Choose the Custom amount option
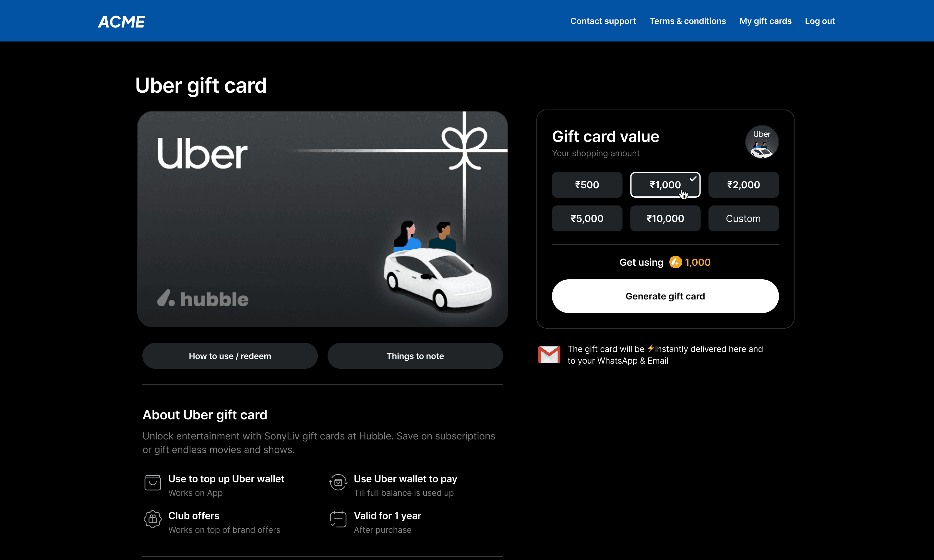The height and width of the screenshot is (560, 934). pos(743,218)
